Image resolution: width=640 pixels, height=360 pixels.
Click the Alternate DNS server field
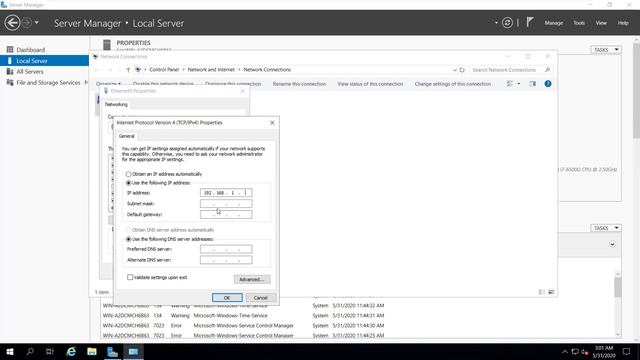pos(226,260)
